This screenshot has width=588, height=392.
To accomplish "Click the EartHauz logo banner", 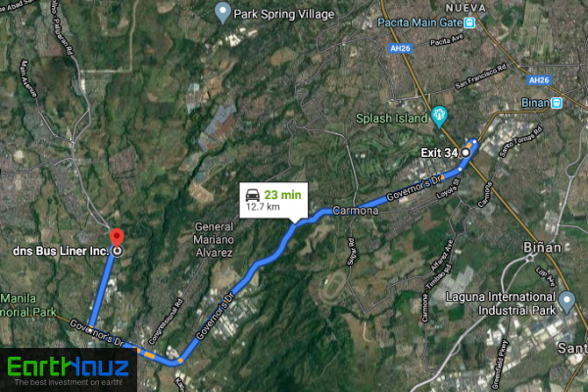I will 69,370.
